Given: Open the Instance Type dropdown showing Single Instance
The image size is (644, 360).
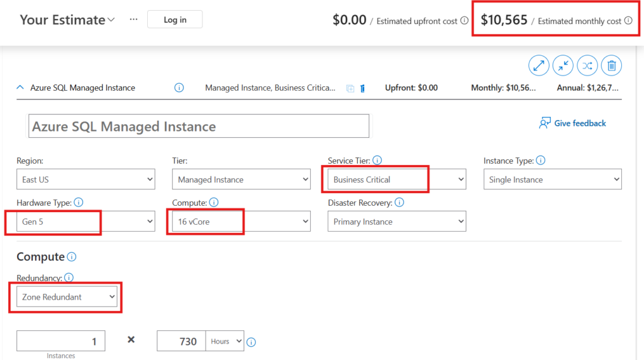Looking at the screenshot, I should [552, 179].
